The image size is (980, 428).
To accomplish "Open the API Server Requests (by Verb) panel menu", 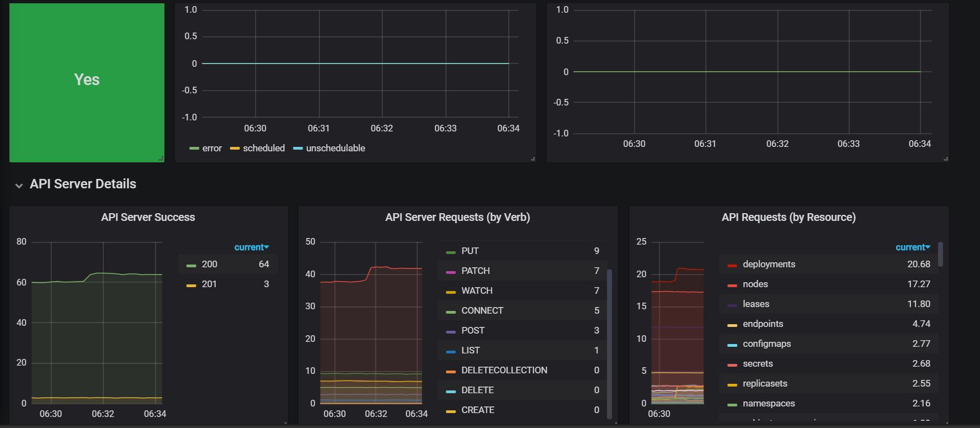I will point(457,218).
